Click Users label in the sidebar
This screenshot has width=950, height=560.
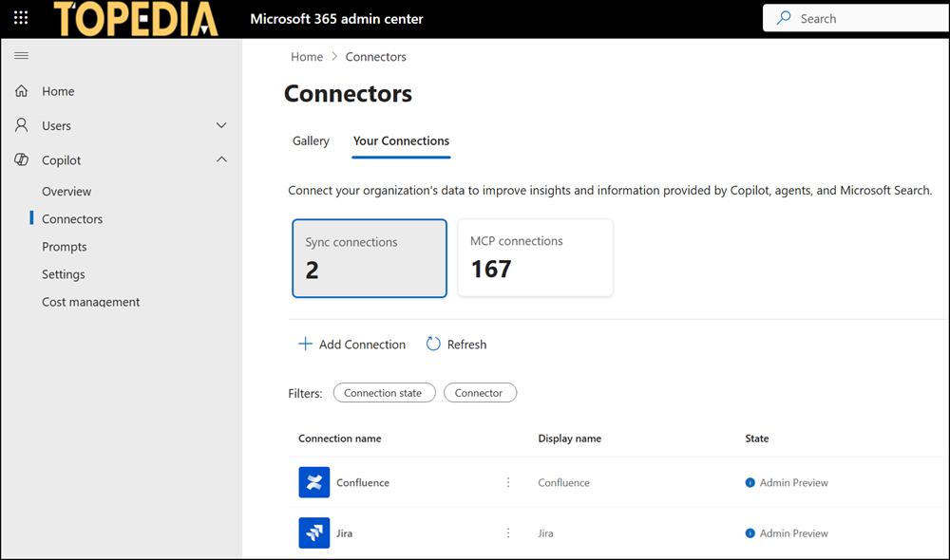(x=56, y=125)
